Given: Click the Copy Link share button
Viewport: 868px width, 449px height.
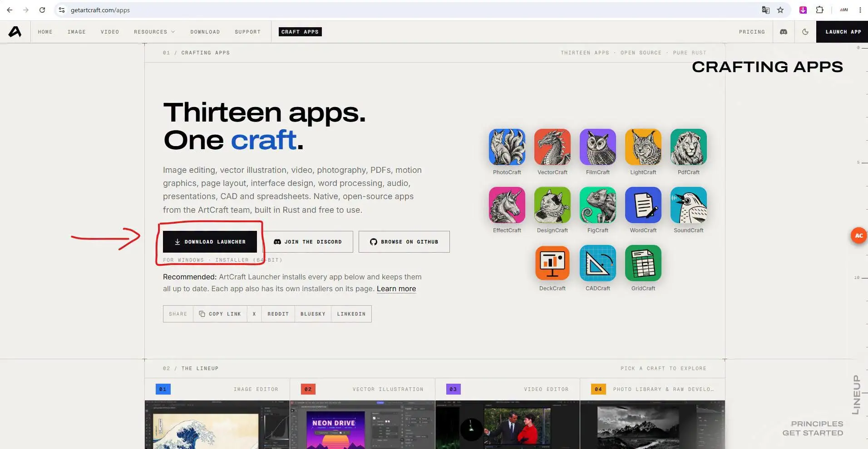Looking at the screenshot, I should point(220,314).
